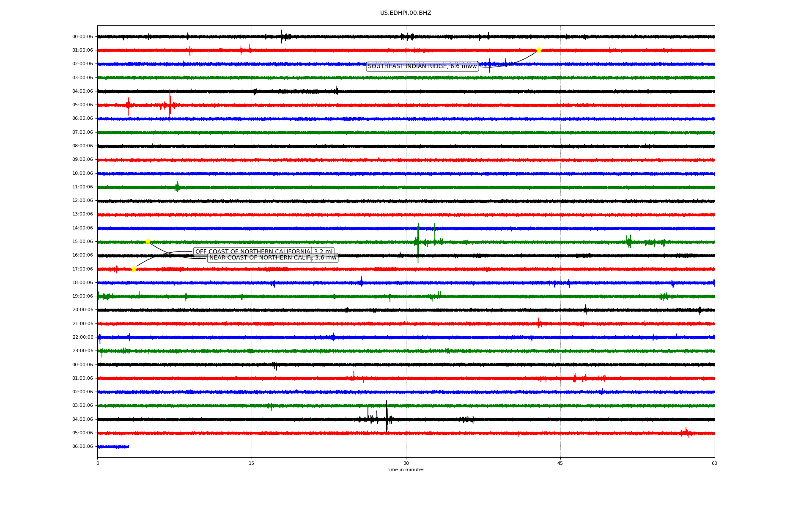
Task: Click the 09:00:06 row time label
Action: [82, 160]
